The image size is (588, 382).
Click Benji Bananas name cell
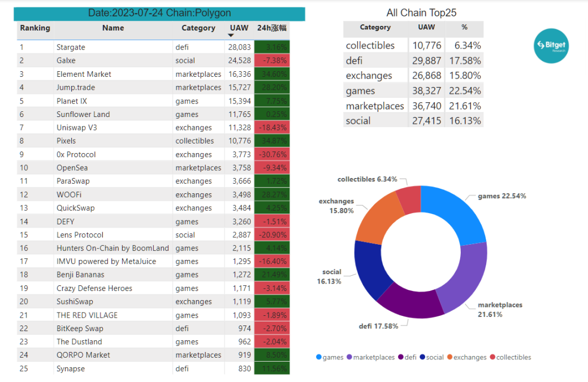click(x=80, y=275)
